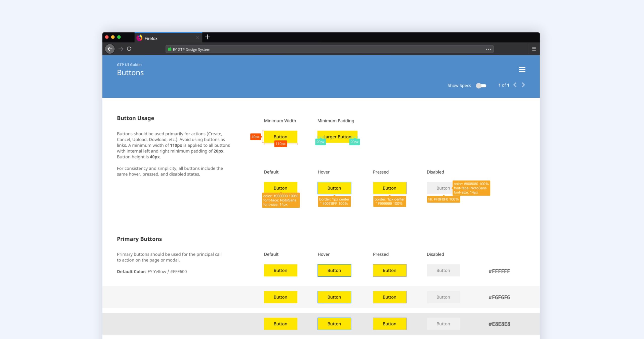Open the address bar three-dots menu

488,49
